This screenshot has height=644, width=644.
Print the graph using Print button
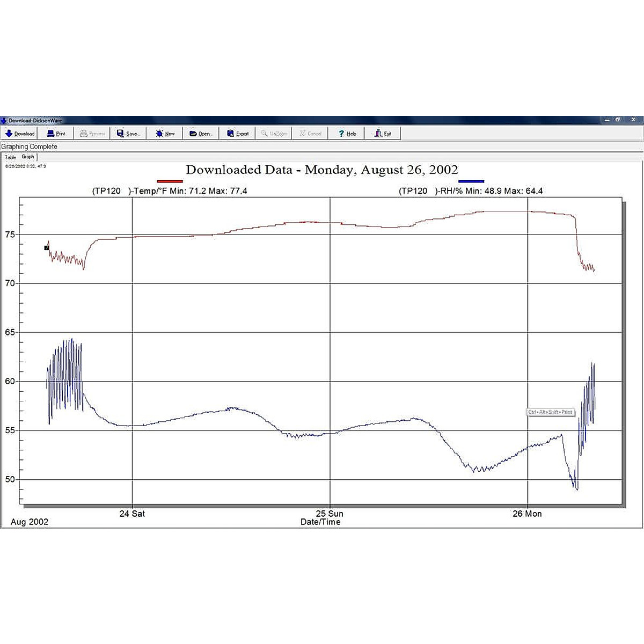[x=56, y=134]
